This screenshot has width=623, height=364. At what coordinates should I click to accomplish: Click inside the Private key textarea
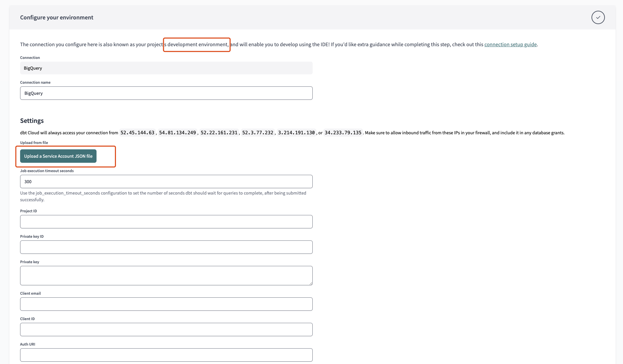click(166, 276)
